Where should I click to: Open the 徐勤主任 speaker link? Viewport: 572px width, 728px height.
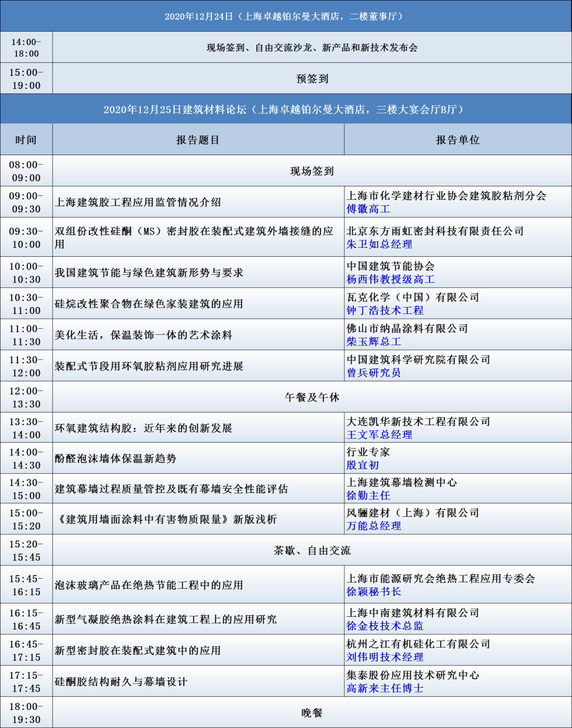pyautogui.click(x=368, y=496)
